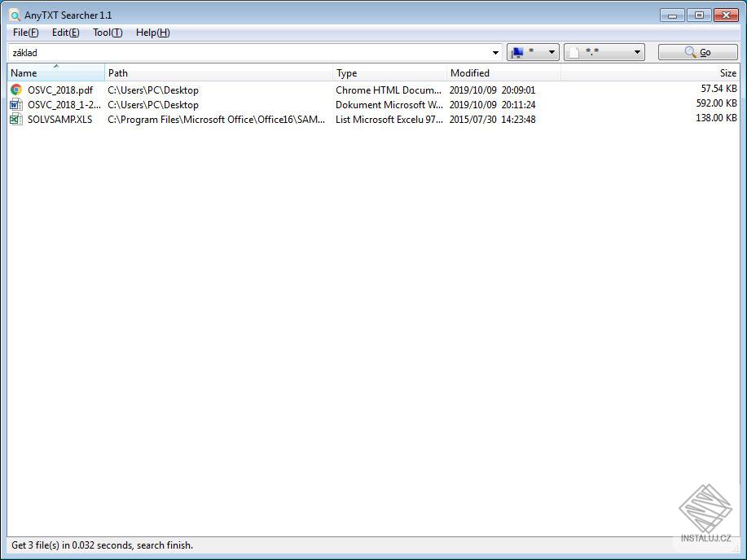The image size is (747, 560).
Task: Select the OSVC_2018_1-2... file name
Action: [x=64, y=105]
